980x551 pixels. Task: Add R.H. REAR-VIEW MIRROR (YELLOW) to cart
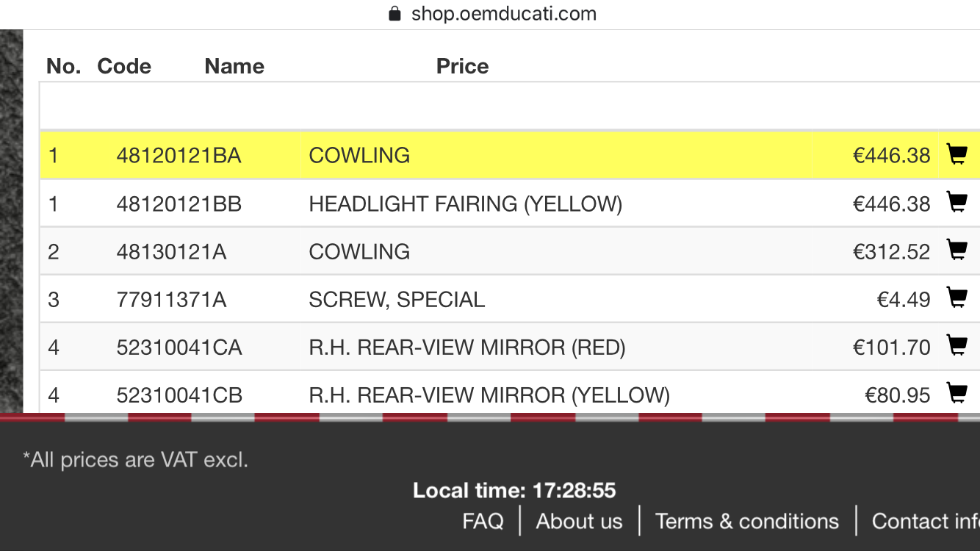pos(956,394)
